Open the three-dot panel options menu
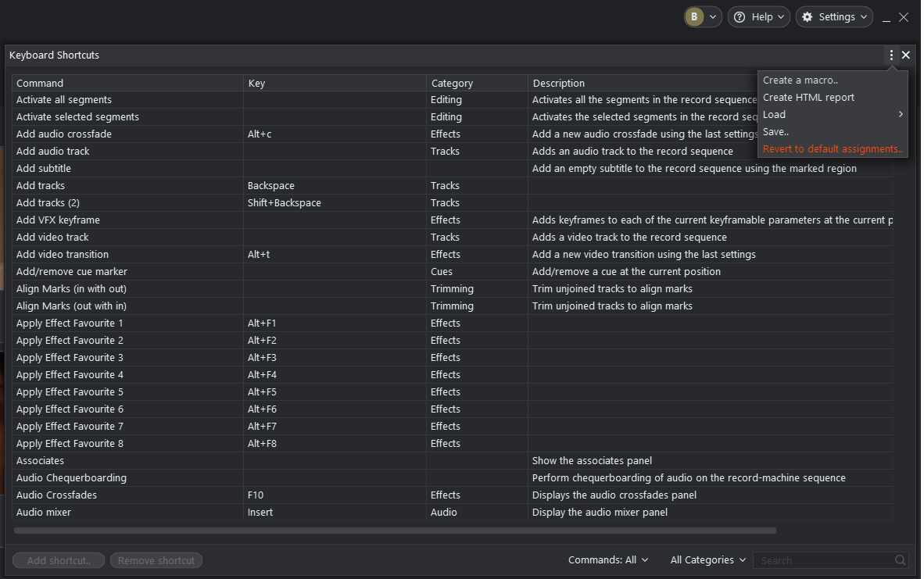This screenshot has height=579, width=924. pos(891,55)
